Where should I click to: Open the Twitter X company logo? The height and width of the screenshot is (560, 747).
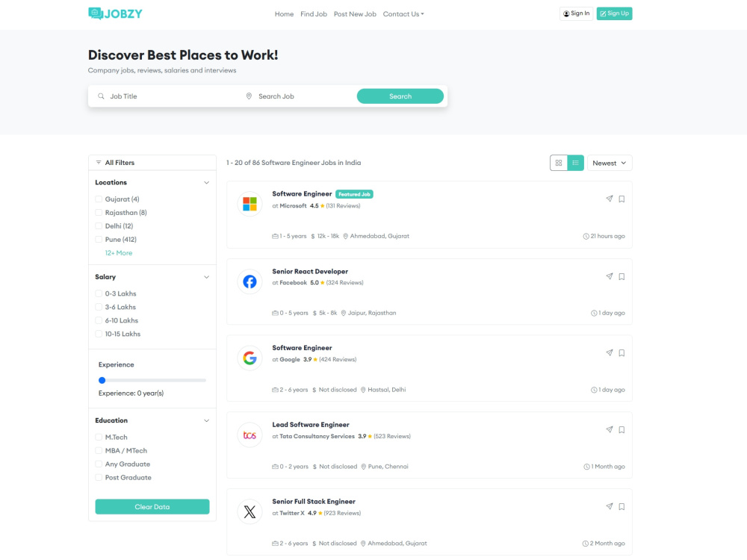click(x=249, y=512)
